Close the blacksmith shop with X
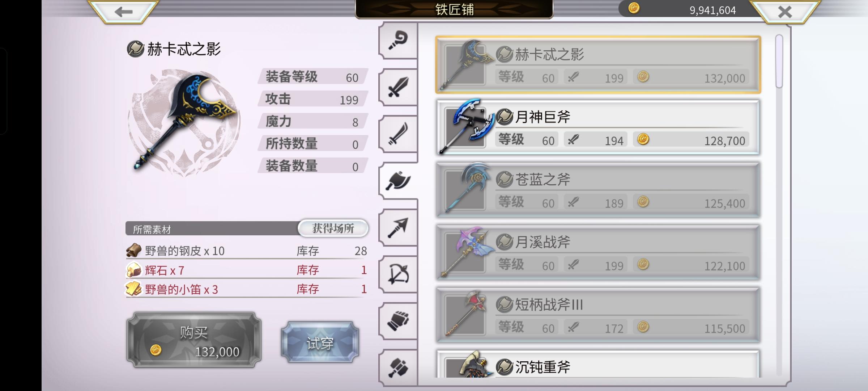This screenshot has width=868, height=391. [785, 12]
